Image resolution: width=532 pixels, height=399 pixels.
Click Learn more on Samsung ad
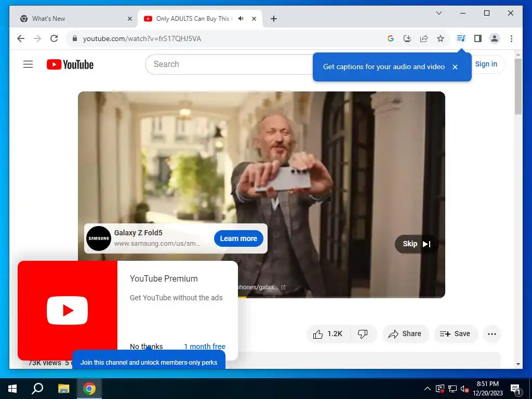[x=238, y=238]
